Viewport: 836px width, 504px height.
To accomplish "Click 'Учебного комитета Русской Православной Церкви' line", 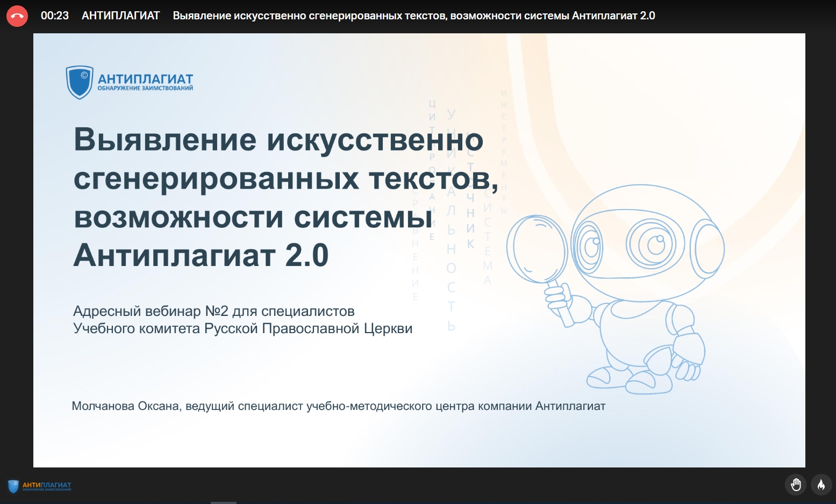I will [242, 328].
